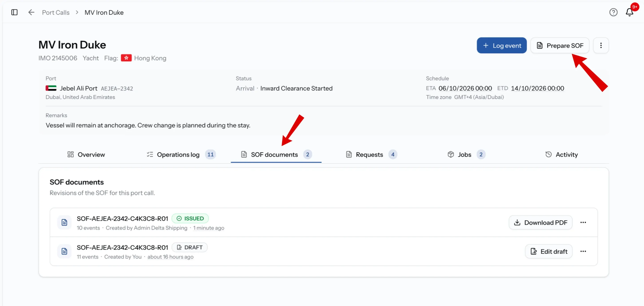Click the ISSUED status badge

coord(190,218)
